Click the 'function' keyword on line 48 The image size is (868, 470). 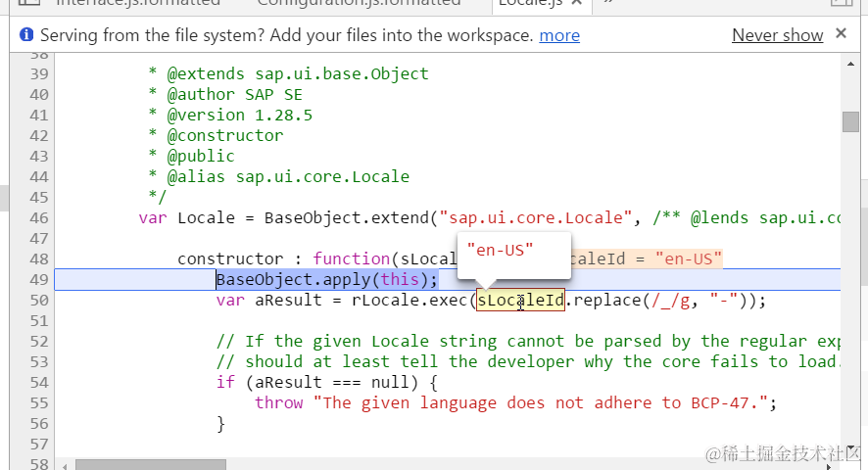point(352,259)
